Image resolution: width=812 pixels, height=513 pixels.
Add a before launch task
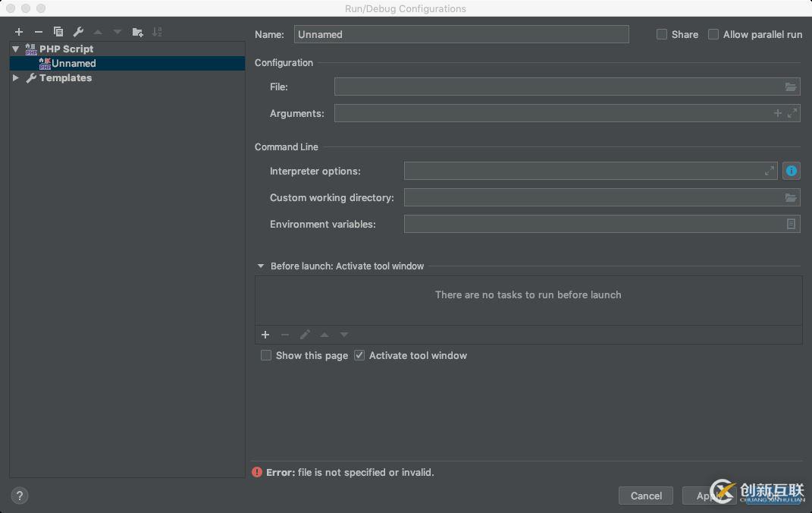tap(265, 335)
